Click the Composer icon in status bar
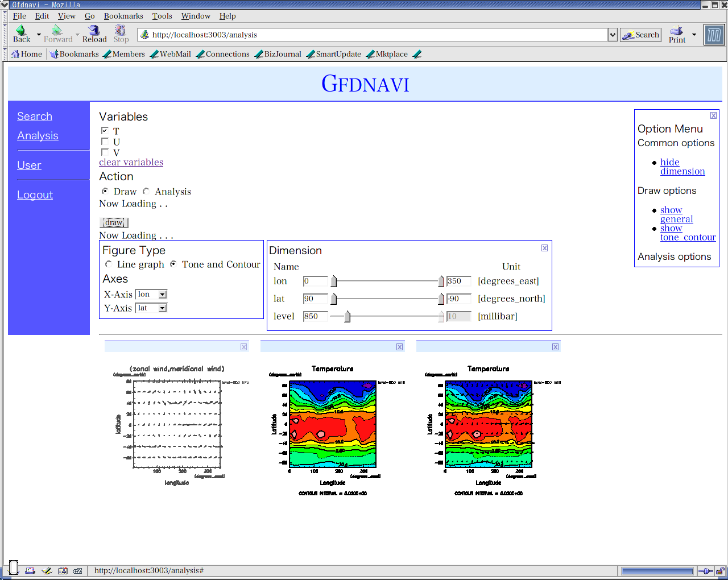Viewport: 728px width, 580px height. pos(47,570)
